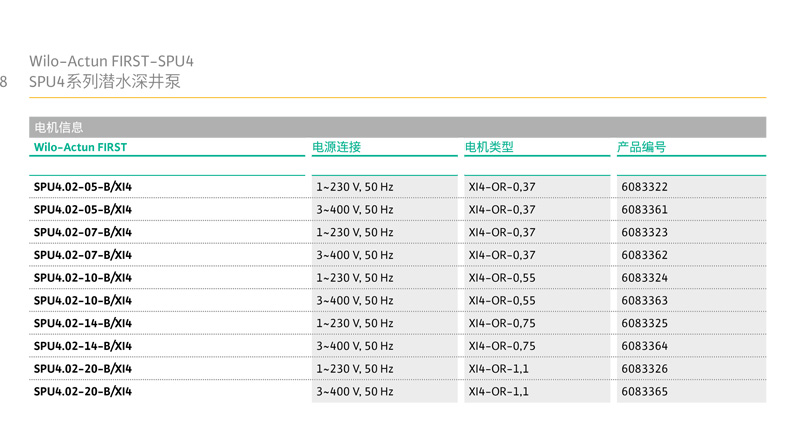Click product number 6083325
800x434 pixels.
pyautogui.click(x=644, y=323)
